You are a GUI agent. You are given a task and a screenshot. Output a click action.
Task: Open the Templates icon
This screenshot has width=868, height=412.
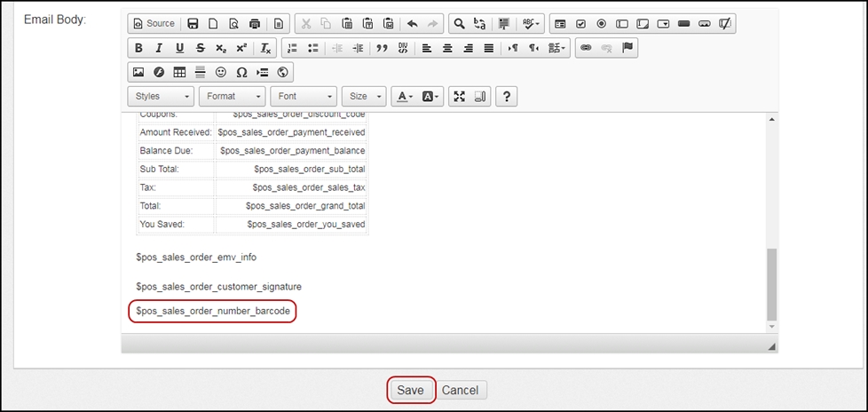point(279,24)
